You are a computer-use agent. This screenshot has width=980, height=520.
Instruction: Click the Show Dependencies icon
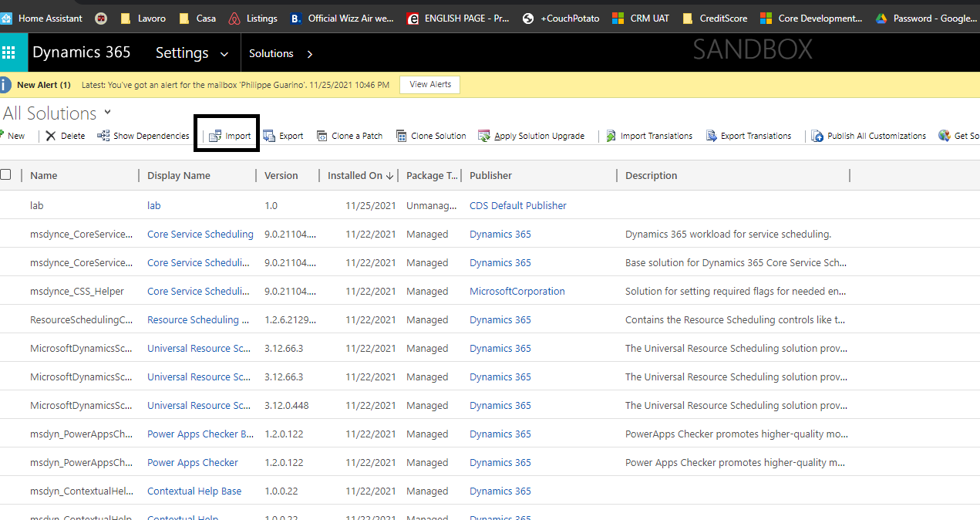point(103,136)
